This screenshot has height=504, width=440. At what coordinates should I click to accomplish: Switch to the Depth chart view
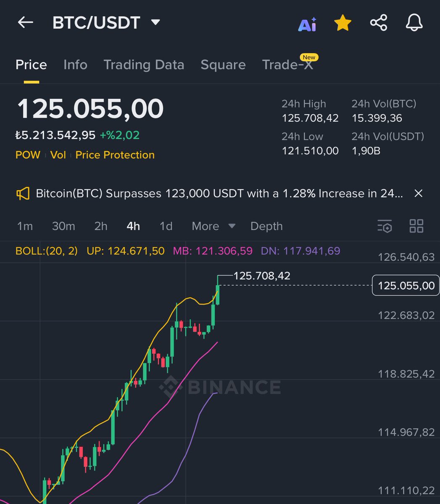click(266, 226)
